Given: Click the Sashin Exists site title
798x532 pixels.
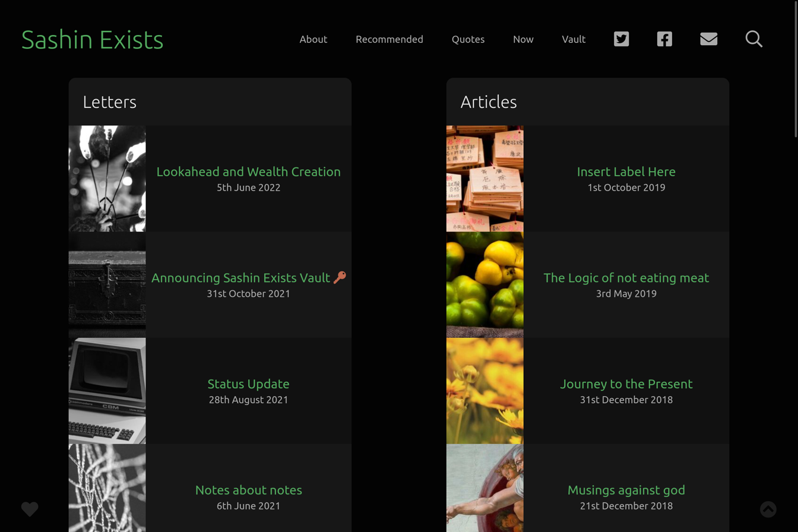Looking at the screenshot, I should pos(92,40).
